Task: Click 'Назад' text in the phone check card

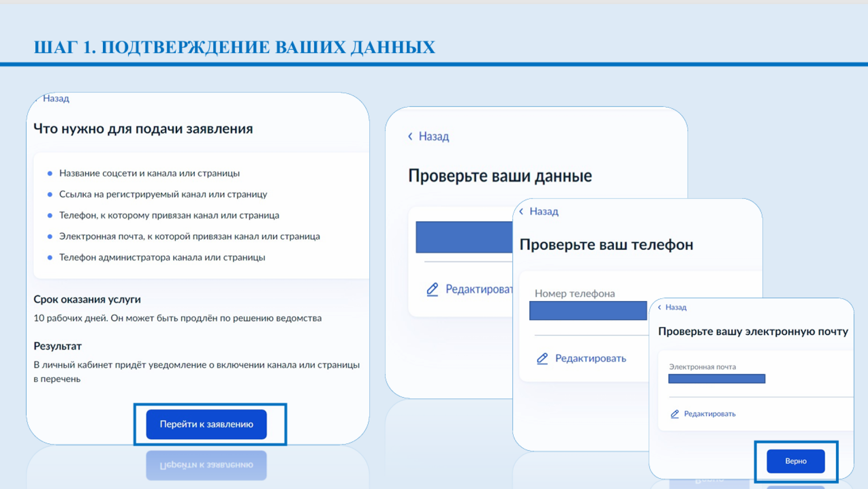Action: [544, 211]
